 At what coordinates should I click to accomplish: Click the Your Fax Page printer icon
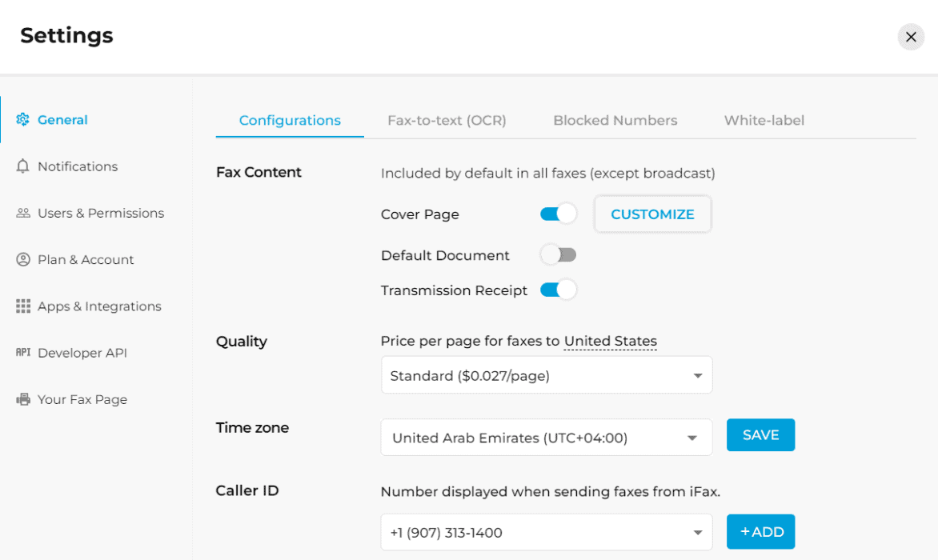tap(22, 399)
